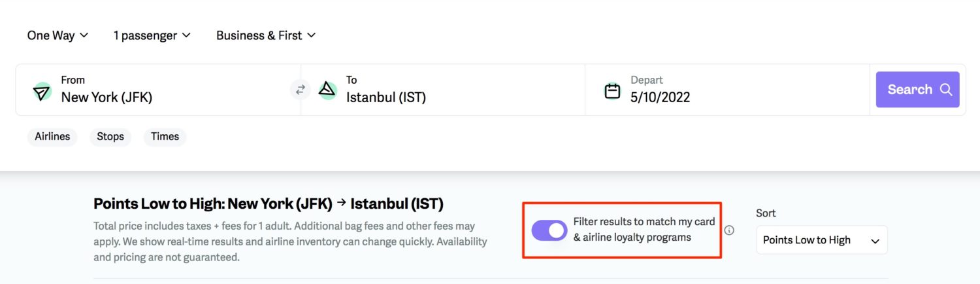Viewport: 980px width, 284px height.
Task: Click the swap origin and destination arrows icon
Action: [x=301, y=90]
